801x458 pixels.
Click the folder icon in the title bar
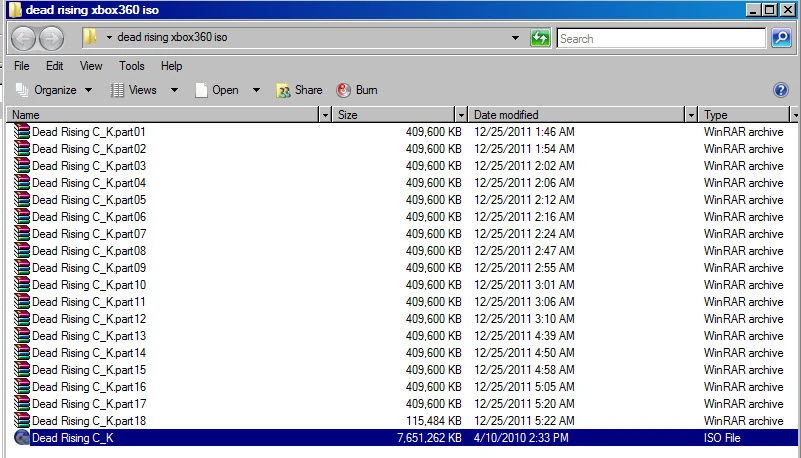(15, 10)
